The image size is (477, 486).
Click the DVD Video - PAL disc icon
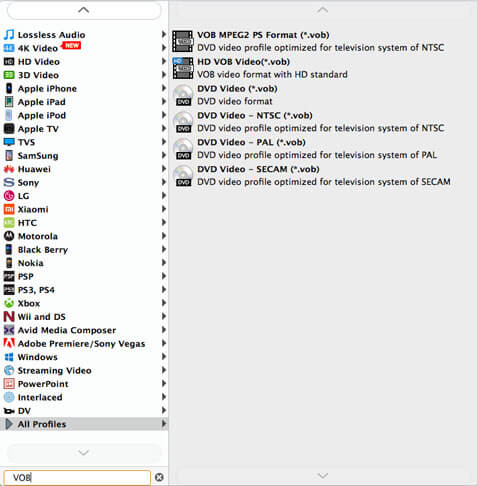[183, 149]
